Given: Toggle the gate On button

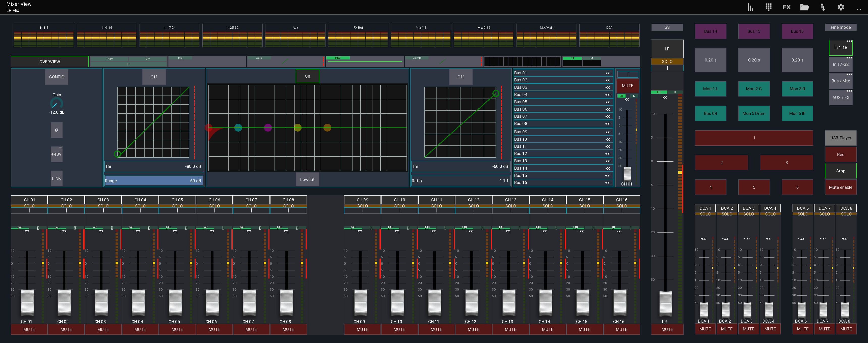Looking at the screenshot, I should (x=307, y=76).
